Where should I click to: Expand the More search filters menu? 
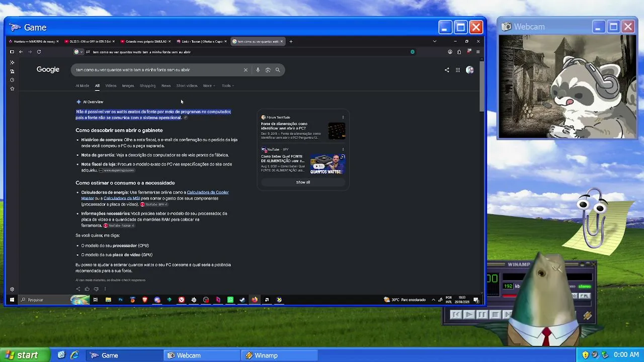click(209, 85)
